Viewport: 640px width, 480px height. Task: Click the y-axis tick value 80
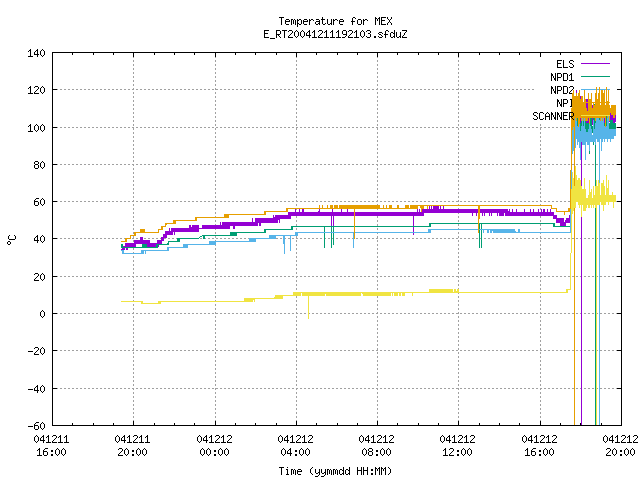[39, 165]
